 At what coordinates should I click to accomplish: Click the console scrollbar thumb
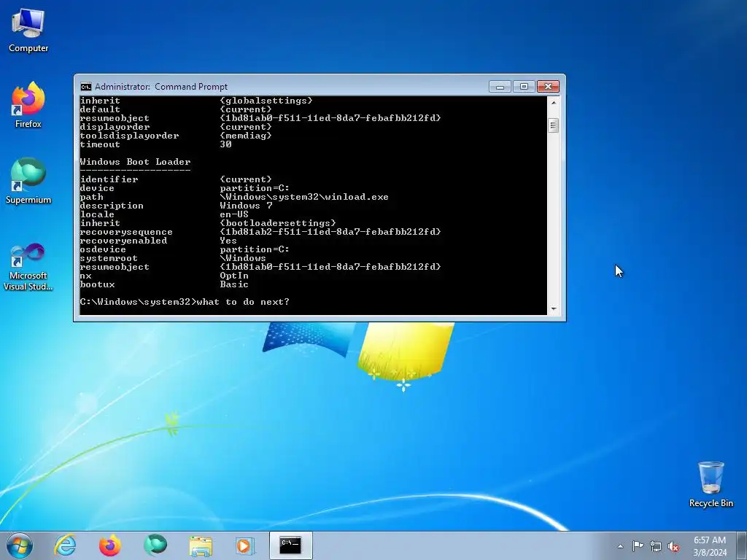coord(554,125)
